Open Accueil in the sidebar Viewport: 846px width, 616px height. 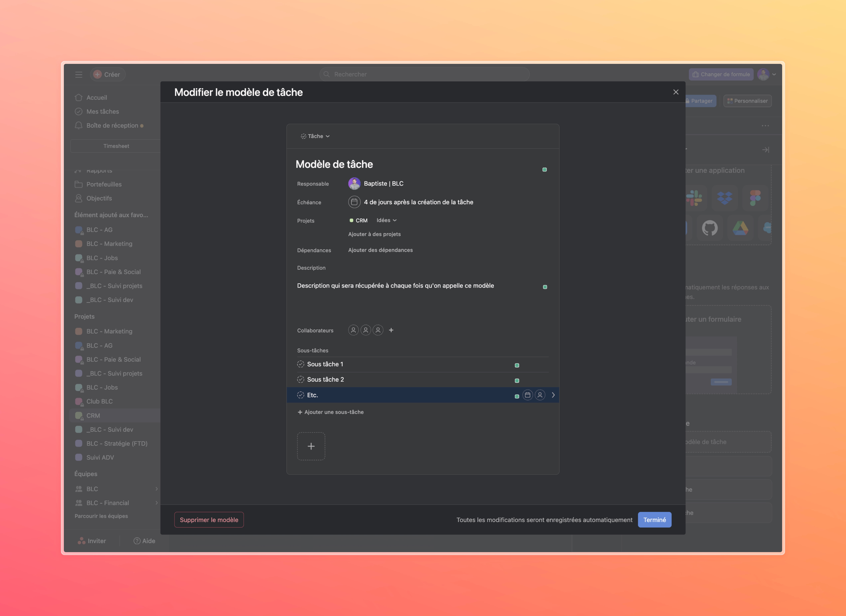click(x=91, y=97)
